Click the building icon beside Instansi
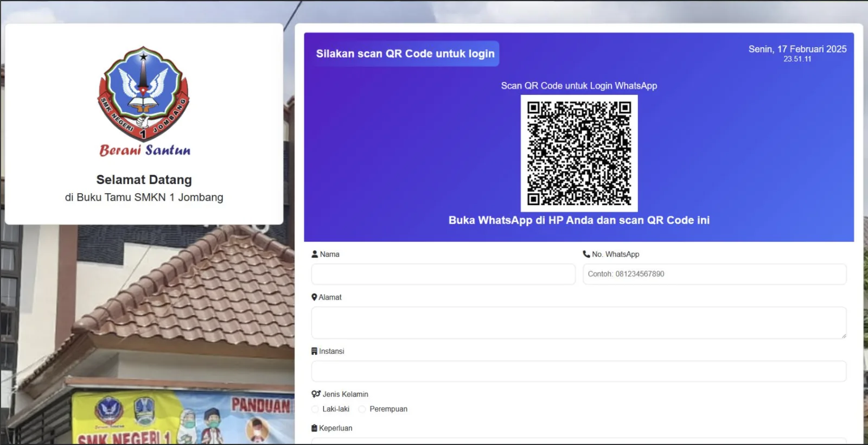This screenshot has height=445, width=868. coord(314,351)
